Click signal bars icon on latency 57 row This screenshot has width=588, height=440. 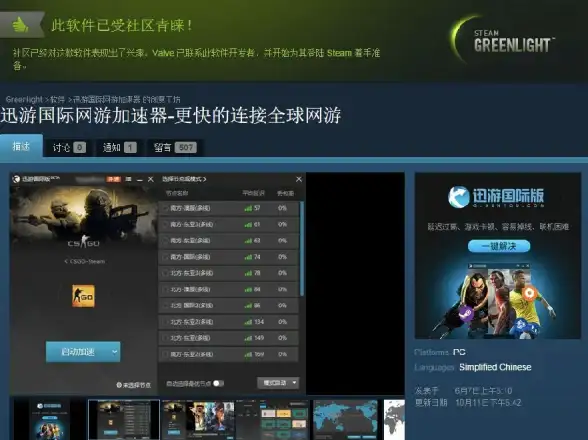pyautogui.click(x=248, y=208)
